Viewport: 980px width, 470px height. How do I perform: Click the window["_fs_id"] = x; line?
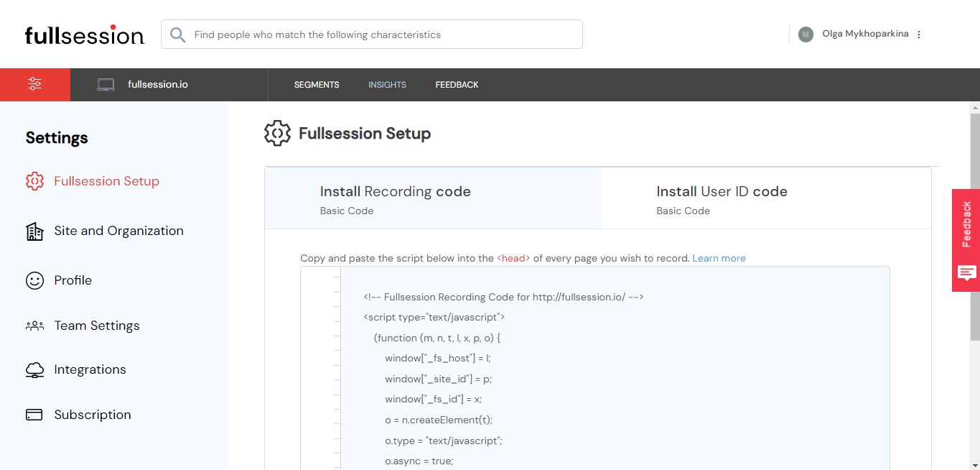click(434, 399)
